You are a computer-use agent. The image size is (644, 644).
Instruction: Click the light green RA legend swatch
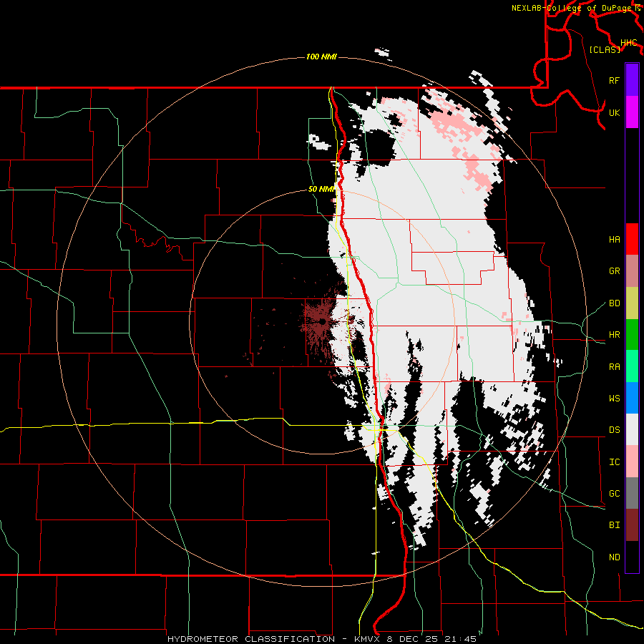[x=632, y=366]
